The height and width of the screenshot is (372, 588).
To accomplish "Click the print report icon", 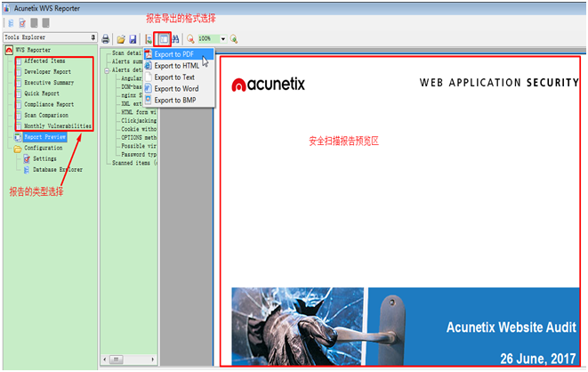I will (106, 38).
